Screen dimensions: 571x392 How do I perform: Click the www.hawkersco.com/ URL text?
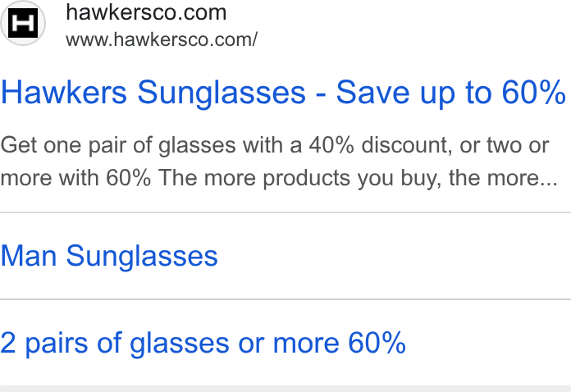[x=162, y=39]
